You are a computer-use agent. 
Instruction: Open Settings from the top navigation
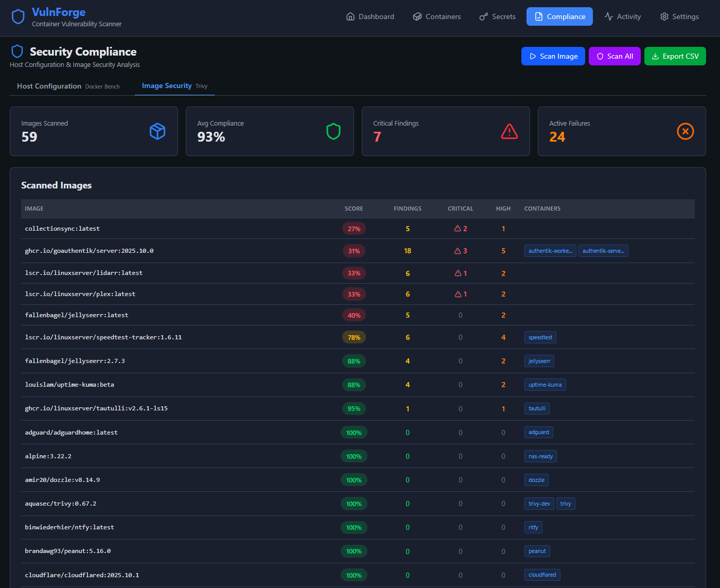click(x=679, y=16)
